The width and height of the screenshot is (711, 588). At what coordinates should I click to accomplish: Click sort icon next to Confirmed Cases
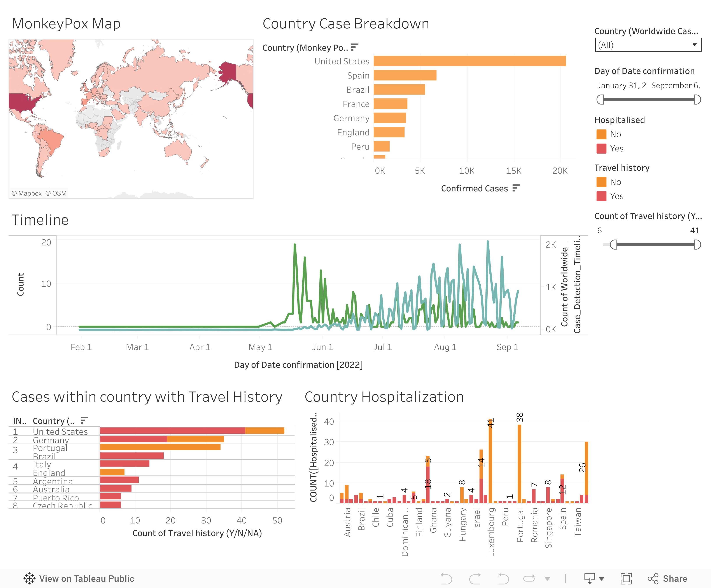[516, 188]
